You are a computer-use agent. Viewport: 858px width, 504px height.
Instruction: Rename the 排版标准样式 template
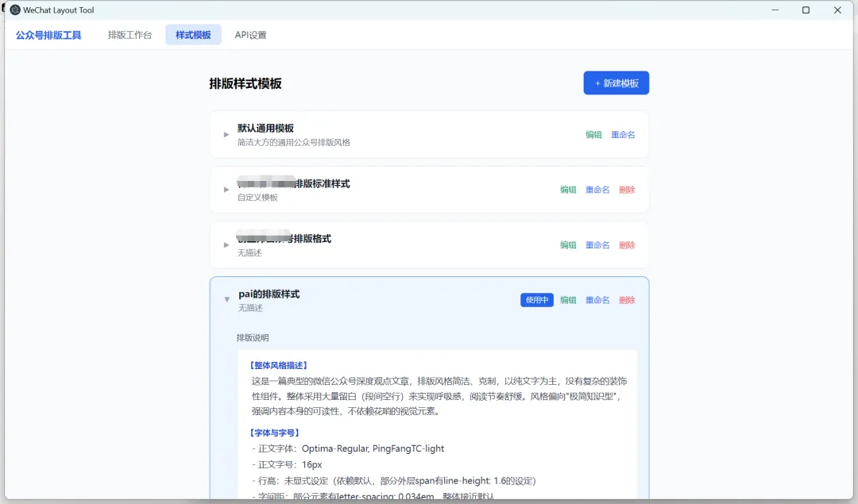(597, 190)
